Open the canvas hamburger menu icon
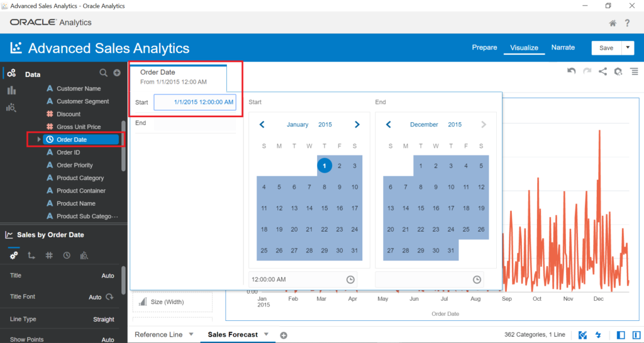 [635, 72]
